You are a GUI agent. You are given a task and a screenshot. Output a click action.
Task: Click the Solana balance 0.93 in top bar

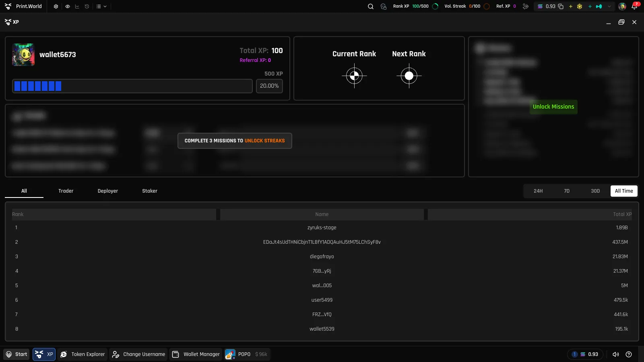[x=547, y=6]
